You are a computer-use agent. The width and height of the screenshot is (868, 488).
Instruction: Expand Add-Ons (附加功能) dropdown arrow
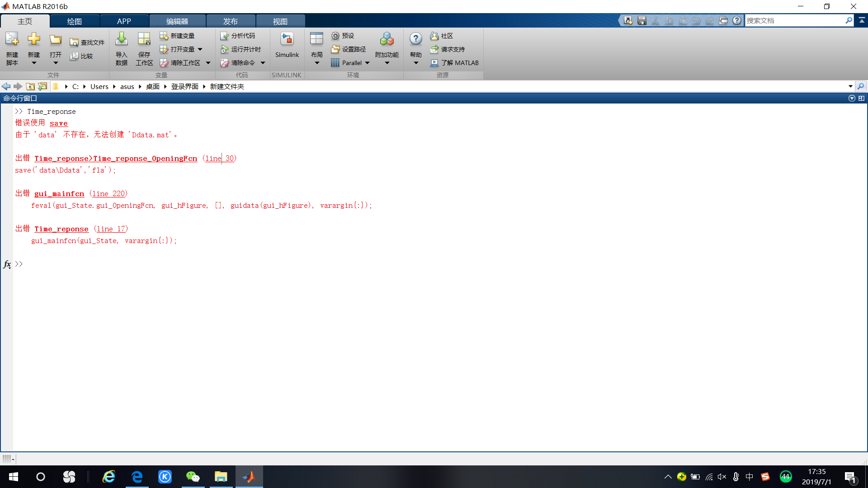tap(387, 63)
